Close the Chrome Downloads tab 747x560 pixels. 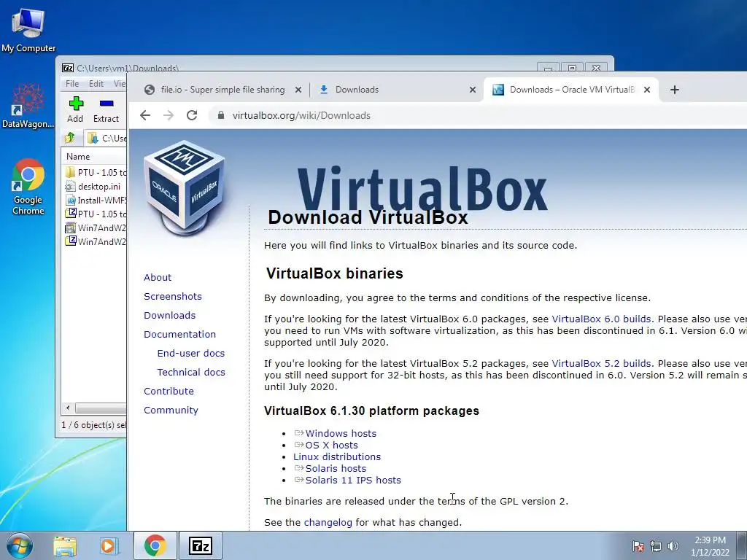tap(473, 90)
